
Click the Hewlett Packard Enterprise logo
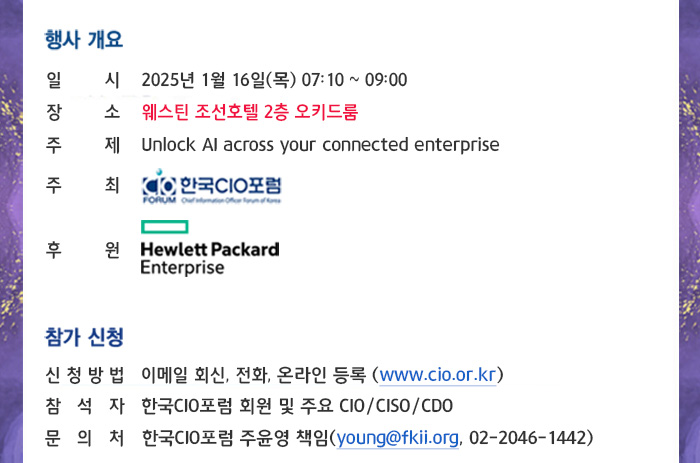[x=210, y=248]
